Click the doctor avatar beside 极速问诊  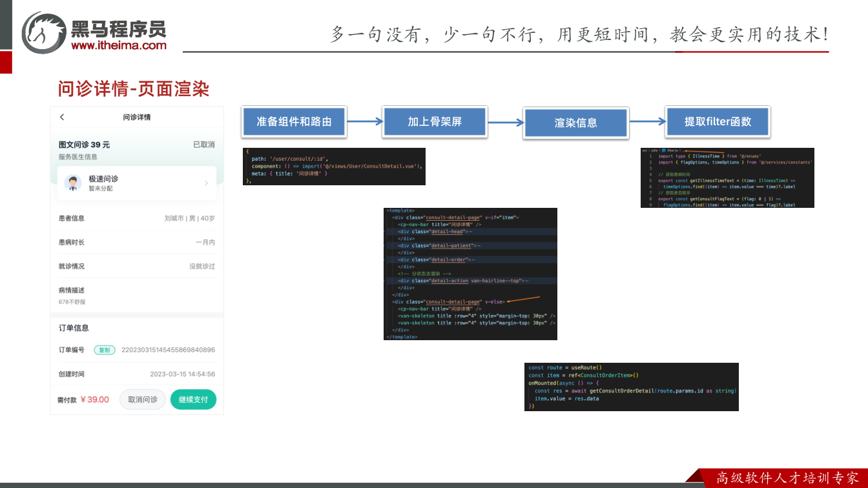click(73, 183)
